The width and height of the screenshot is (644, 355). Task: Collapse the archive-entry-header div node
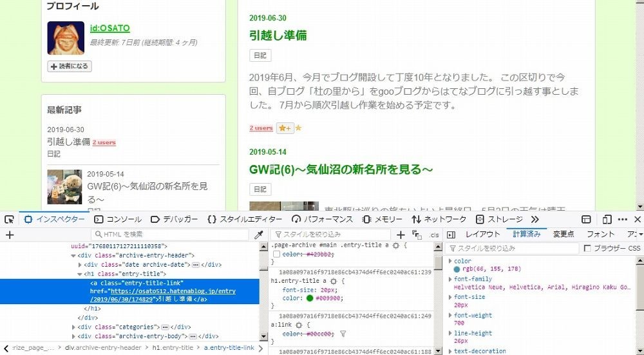point(73,256)
